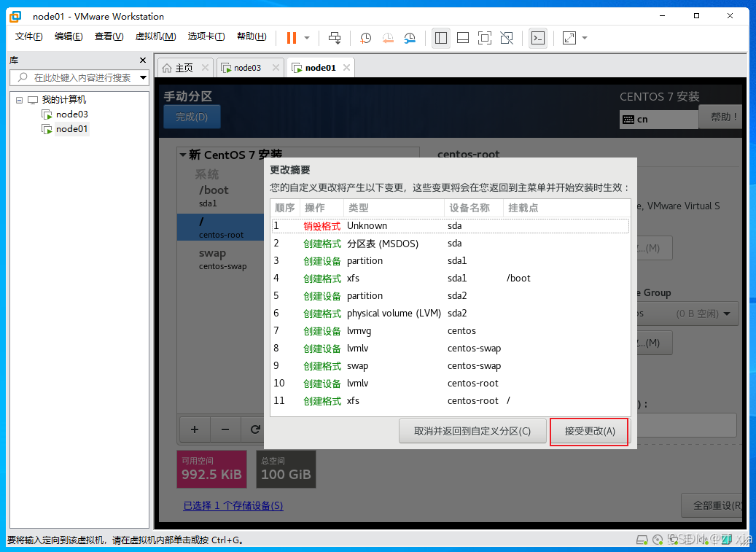
Task: Click 取消并返回到自定义分区(C) button
Action: coord(472,431)
